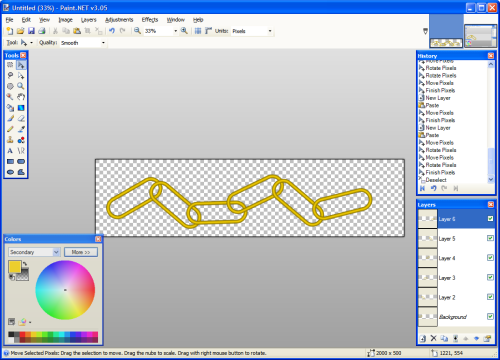Open the Effects menu

point(150,20)
